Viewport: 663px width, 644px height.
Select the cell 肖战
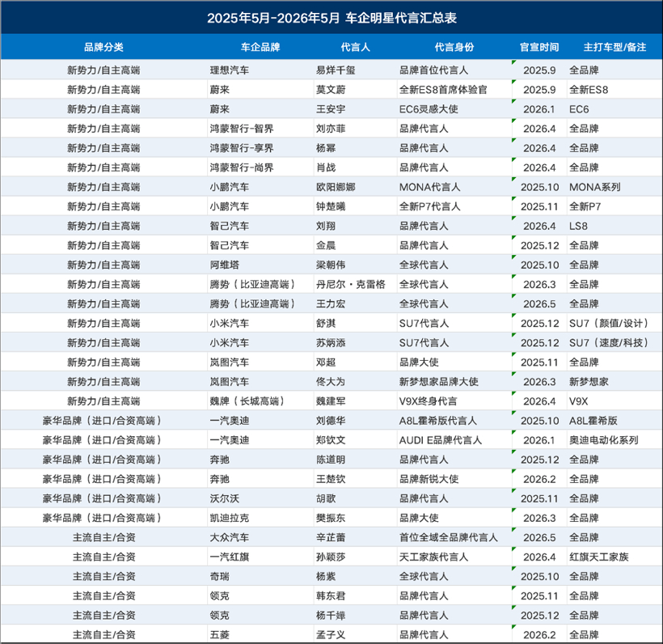pos(326,167)
